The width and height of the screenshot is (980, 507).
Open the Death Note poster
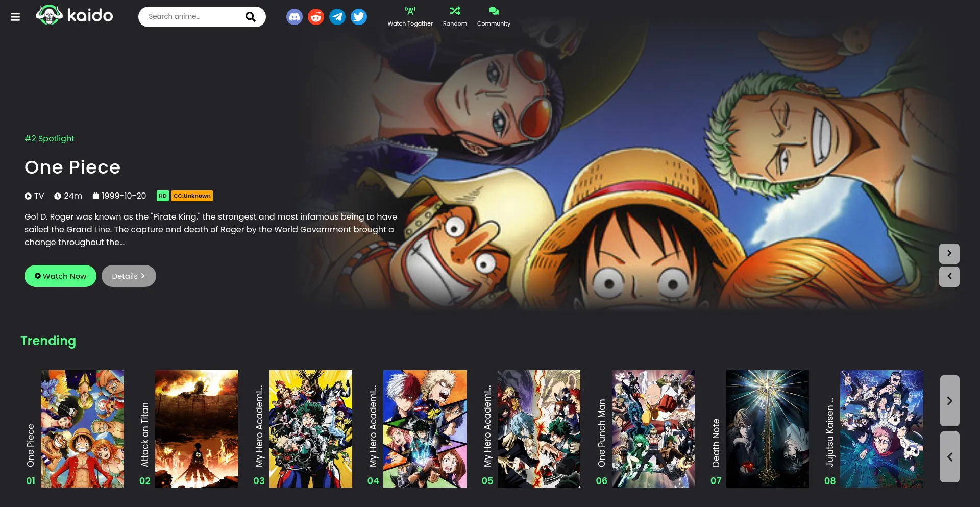coord(768,429)
